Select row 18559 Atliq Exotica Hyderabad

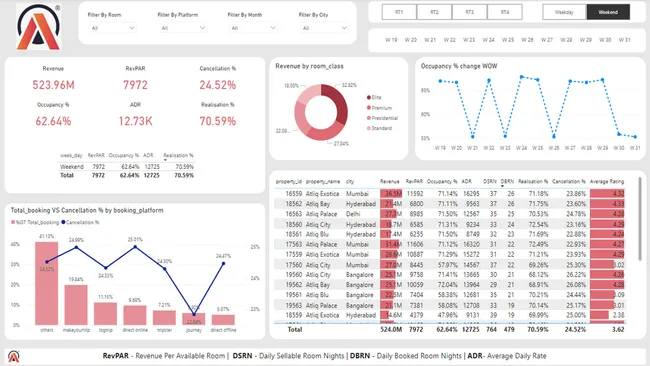450,315
